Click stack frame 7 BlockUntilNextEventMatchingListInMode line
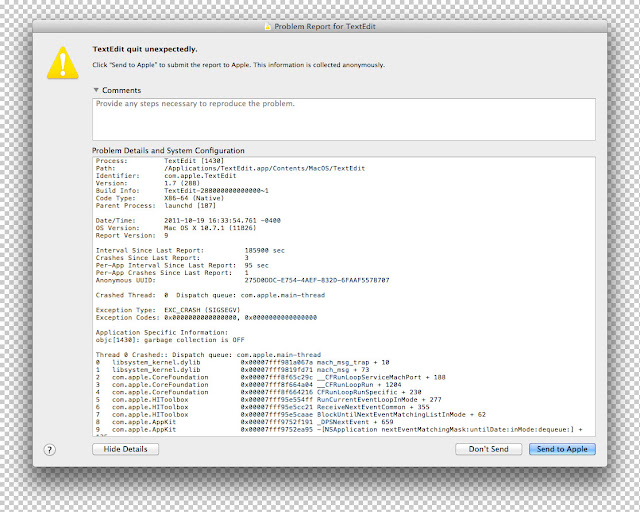Screen dimensions: 640x512 point(291,414)
